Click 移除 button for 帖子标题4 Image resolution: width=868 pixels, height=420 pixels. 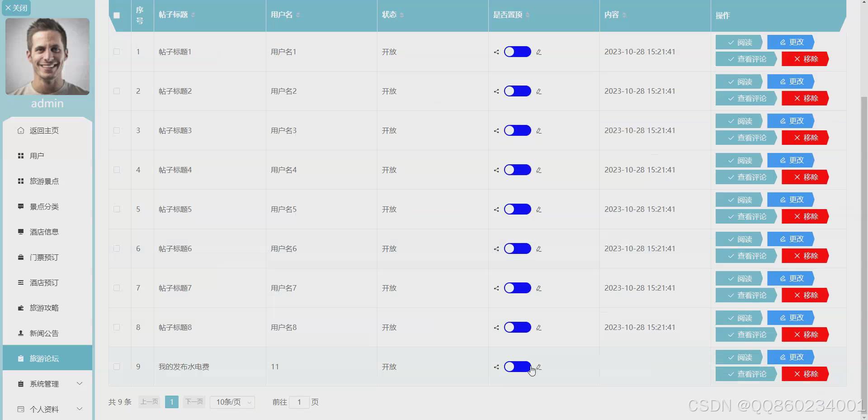tap(805, 177)
